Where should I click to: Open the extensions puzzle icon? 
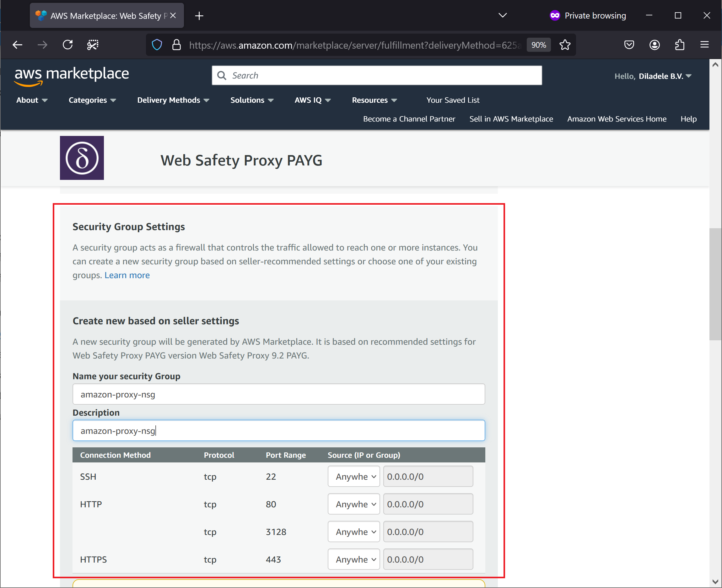pos(679,45)
